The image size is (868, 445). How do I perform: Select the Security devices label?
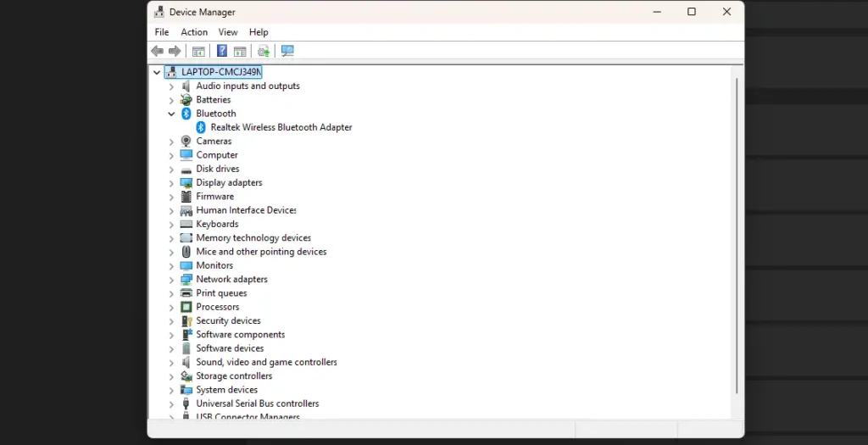(228, 321)
